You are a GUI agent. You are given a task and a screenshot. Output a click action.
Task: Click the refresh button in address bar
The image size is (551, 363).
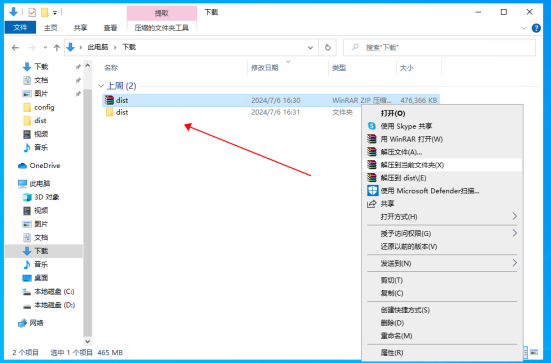pos(328,47)
